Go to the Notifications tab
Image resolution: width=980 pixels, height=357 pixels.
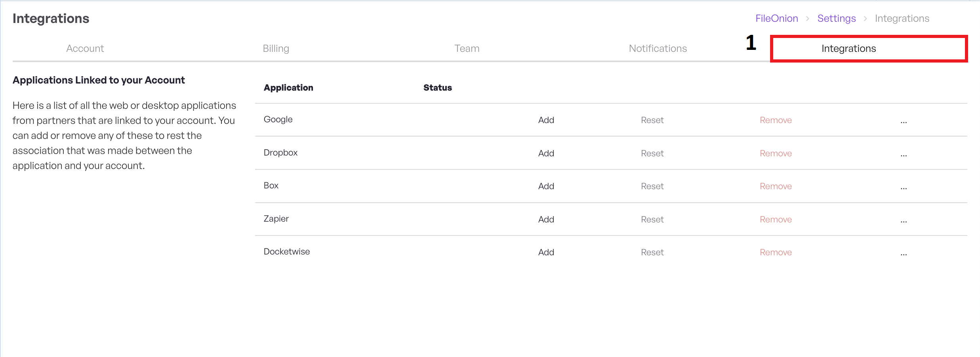pyautogui.click(x=658, y=48)
